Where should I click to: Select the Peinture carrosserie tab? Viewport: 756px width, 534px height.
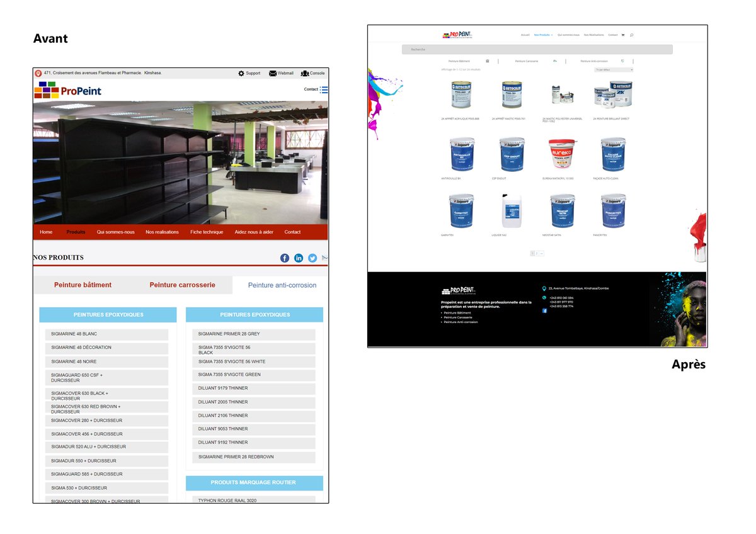tap(182, 285)
